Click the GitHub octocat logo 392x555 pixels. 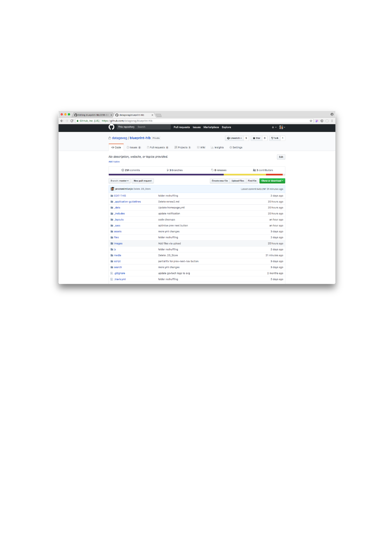[x=111, y=127]
